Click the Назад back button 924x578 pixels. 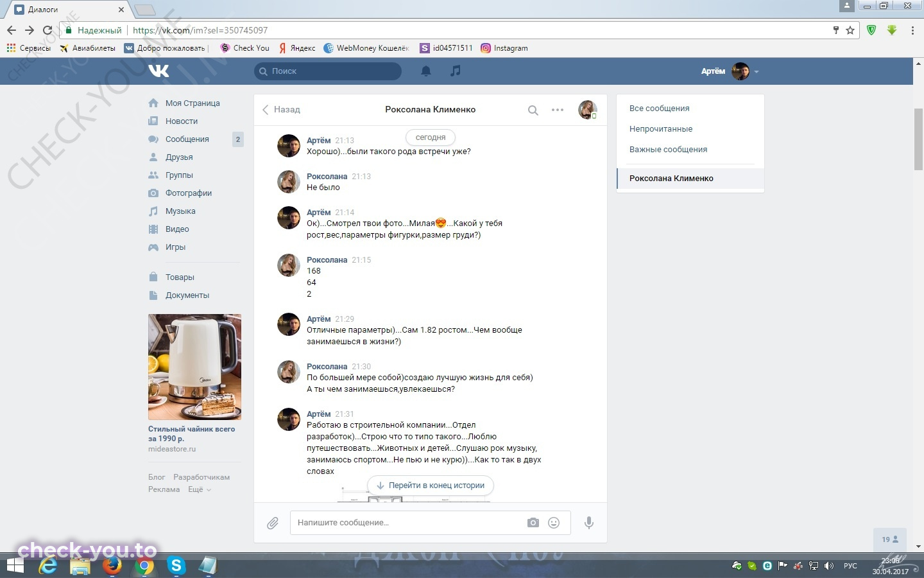(x=281, y=110)
